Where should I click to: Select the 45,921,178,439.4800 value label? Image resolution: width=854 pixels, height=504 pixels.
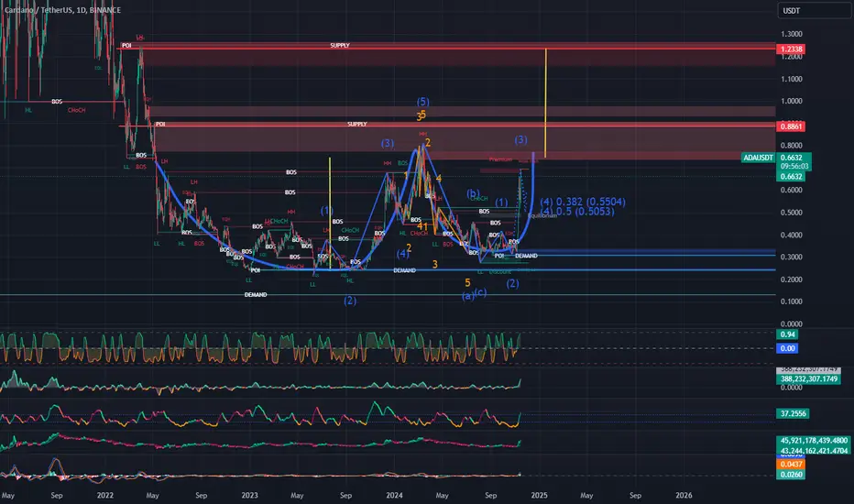click(814, 440)
